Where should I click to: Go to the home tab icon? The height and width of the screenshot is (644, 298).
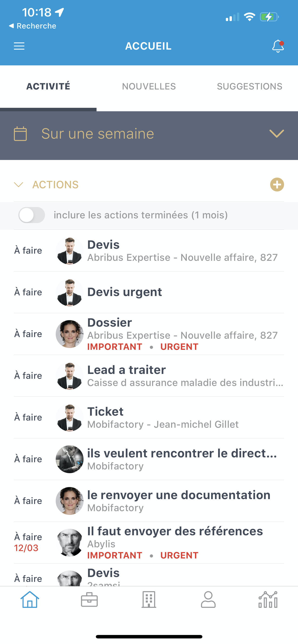tap(30, 599)
